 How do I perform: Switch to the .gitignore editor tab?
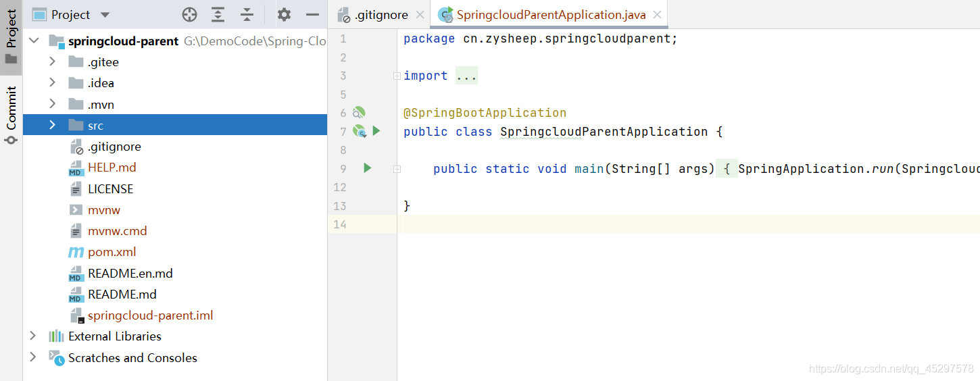pos(381,15)
